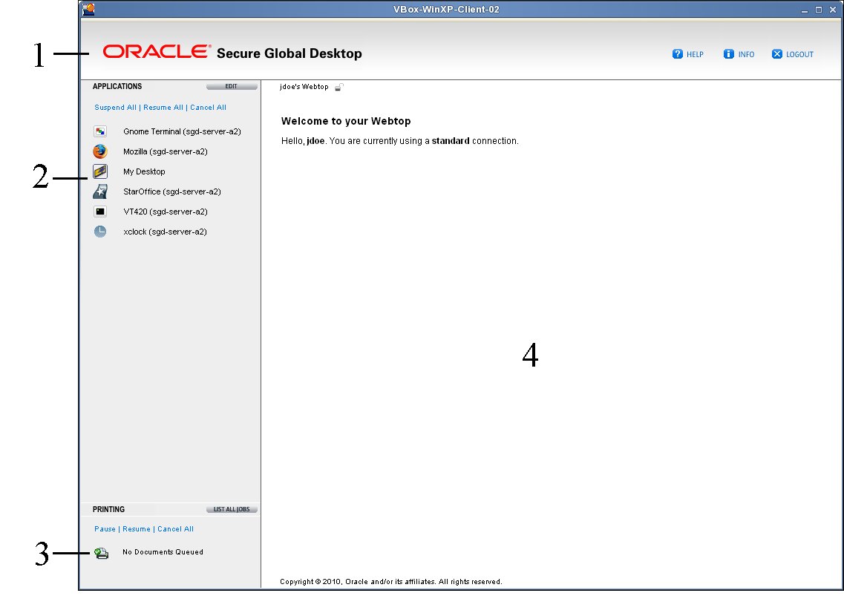Click the Help question mark icon
844x616 pixels.
[677, 53]
